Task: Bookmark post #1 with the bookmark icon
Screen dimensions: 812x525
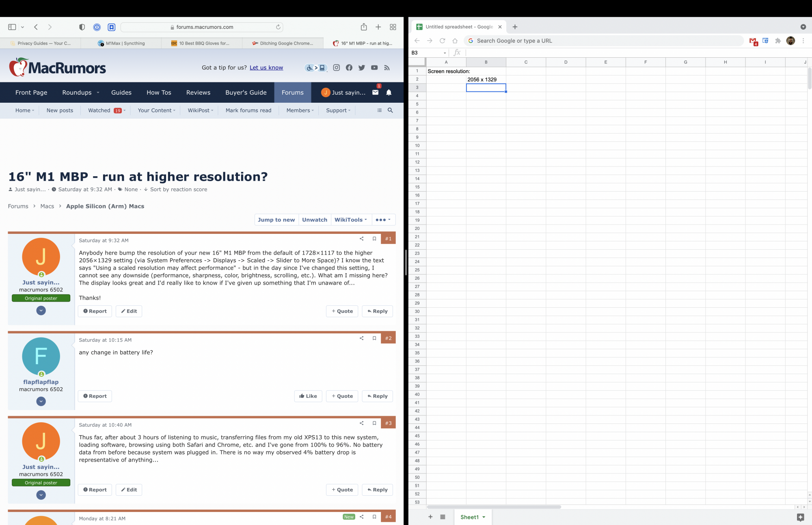Action: [374, 239]
